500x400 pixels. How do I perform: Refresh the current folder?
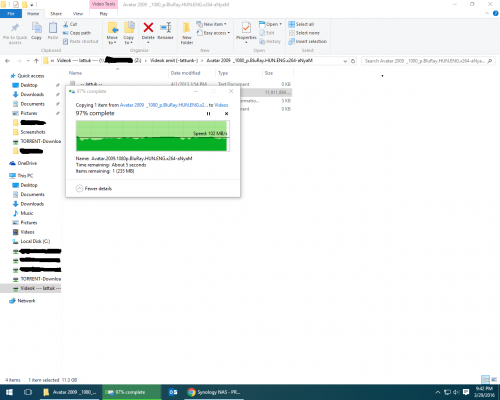(353, 61)
